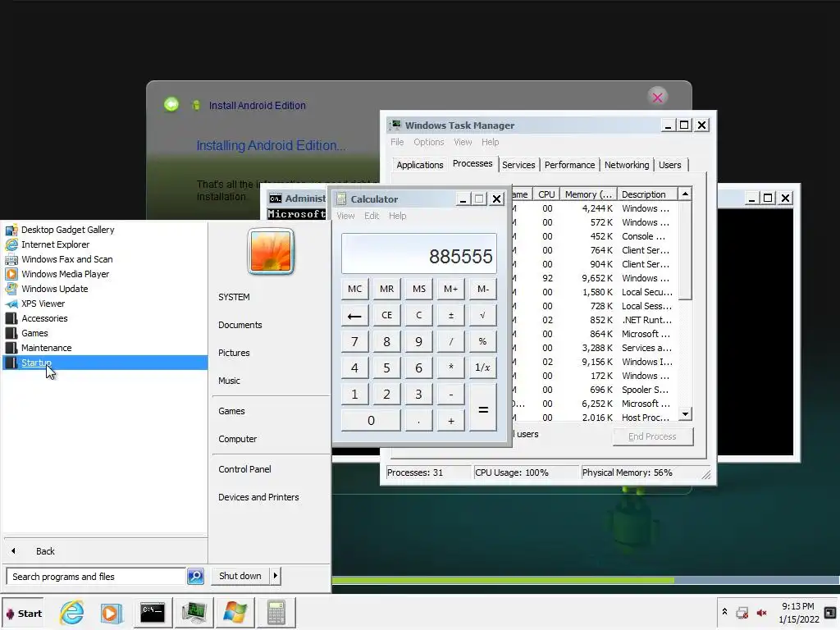The height and width of the screenshot is (630, 840).
Task: Click the Windows flag taskbar icon
Action: pos(235,612)
